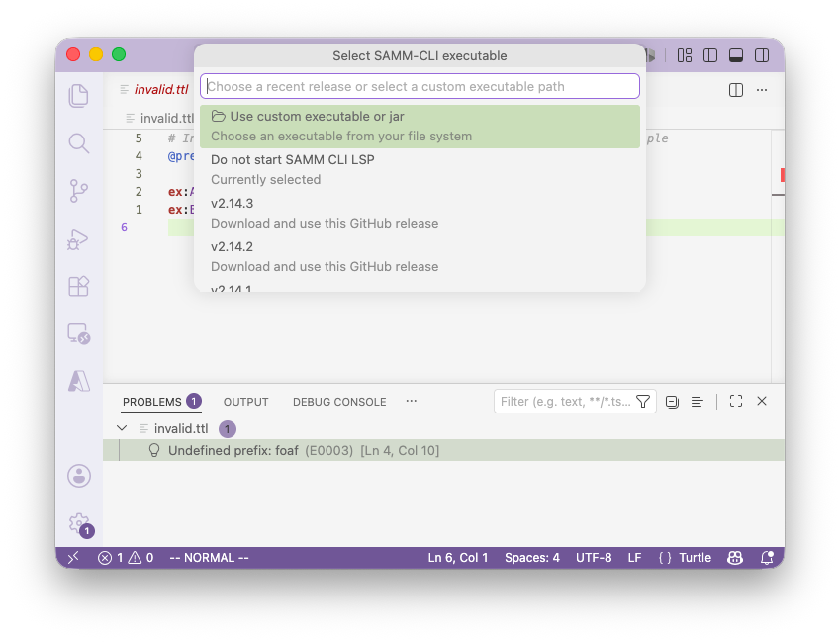Select Do not start SAMM CLI LSP
Screen dimensions: 840x642
click(x=420, y=170)
